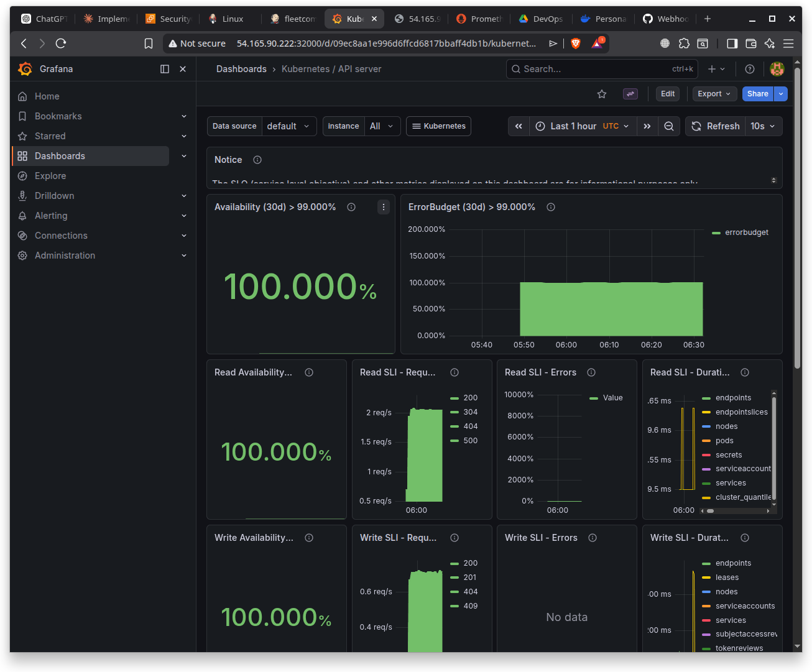Toggle the 304 series in Read SLI legend
The height and width of the screenshot is (672, 812).
click(470, 412)
